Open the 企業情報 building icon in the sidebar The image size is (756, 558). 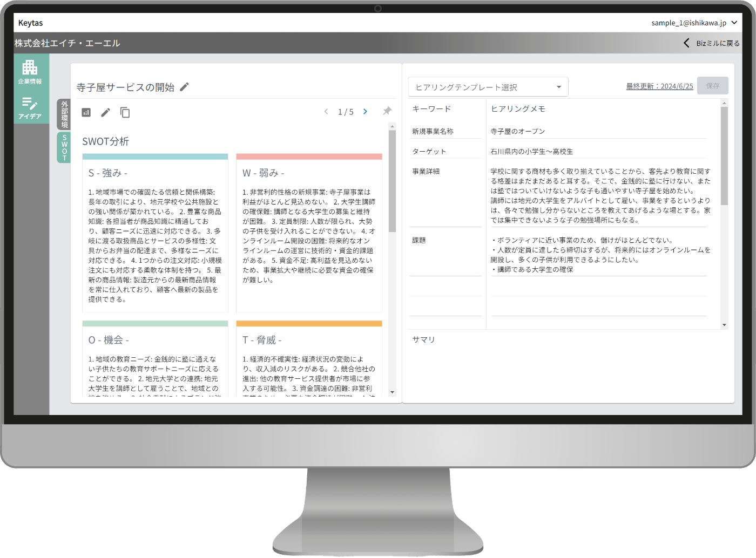pyautogui.click(x=30, y=72)
